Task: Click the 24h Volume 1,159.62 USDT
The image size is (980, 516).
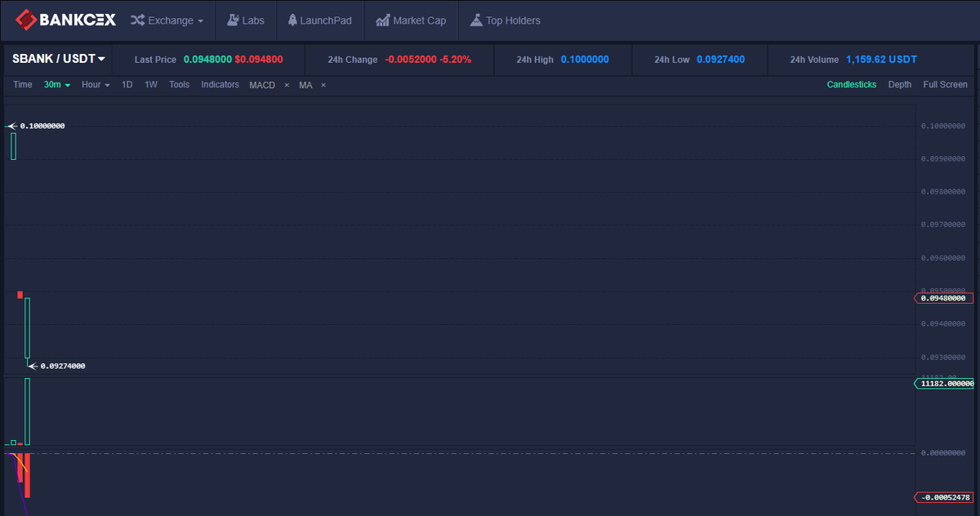Action: click(882, 60)
